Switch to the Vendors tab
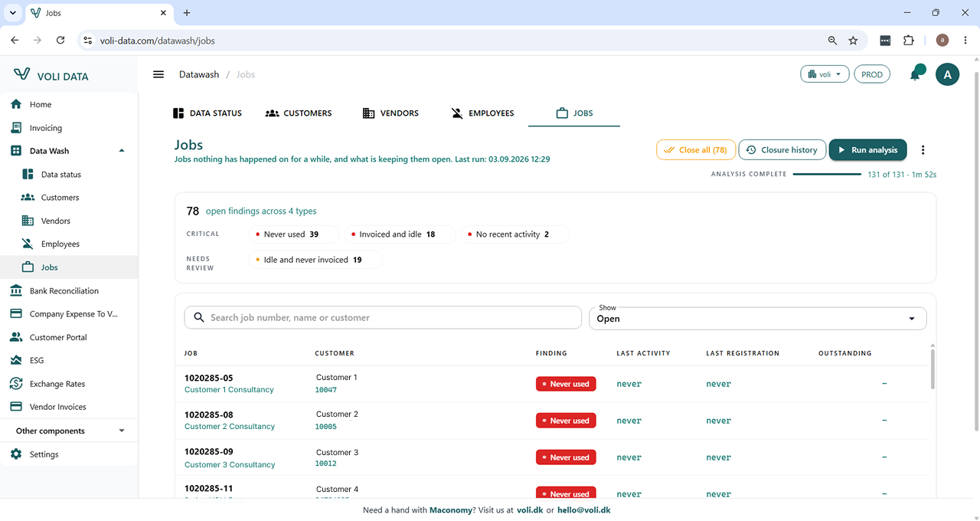 390,113
